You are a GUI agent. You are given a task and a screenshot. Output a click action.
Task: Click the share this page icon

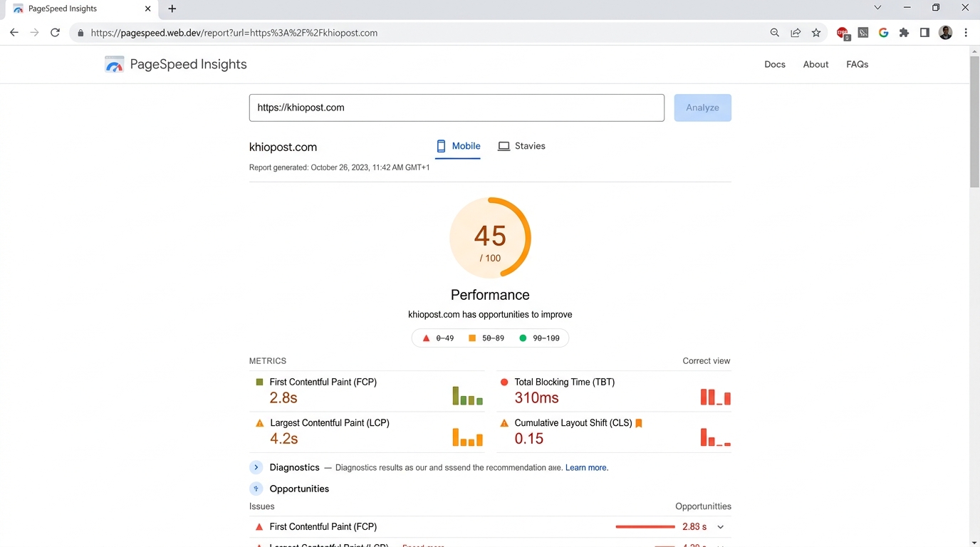pyautogui.click(x=796, y=33)
